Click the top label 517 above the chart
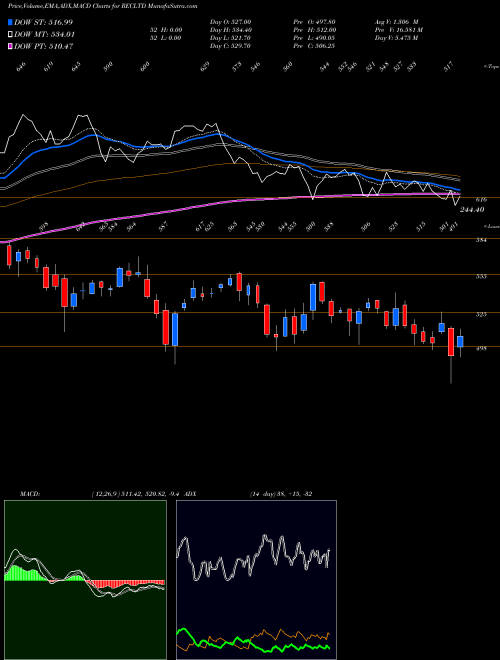Image resolution: width=500 pixels, height=660 pixels. [x=448, y=66]
